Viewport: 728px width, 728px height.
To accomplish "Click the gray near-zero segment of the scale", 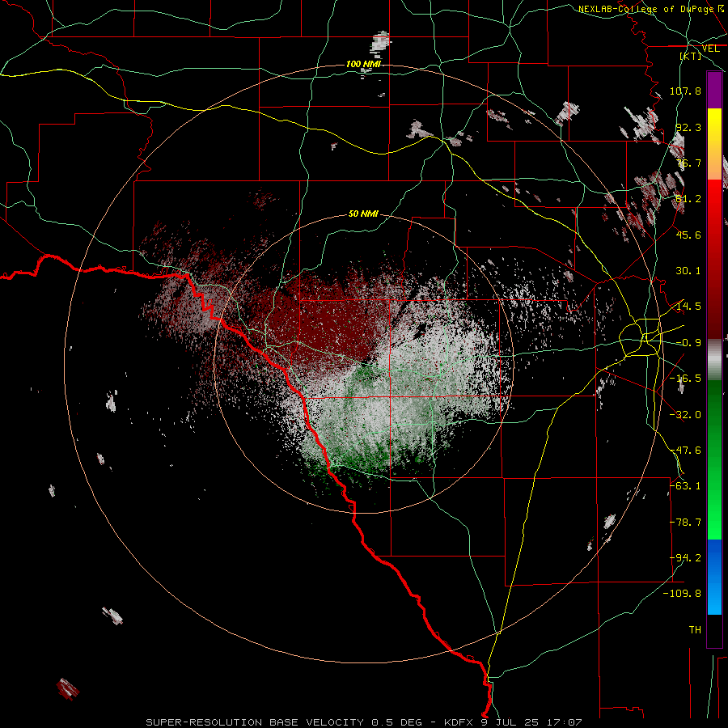I will pyautogui.click(x=714, y=360).
